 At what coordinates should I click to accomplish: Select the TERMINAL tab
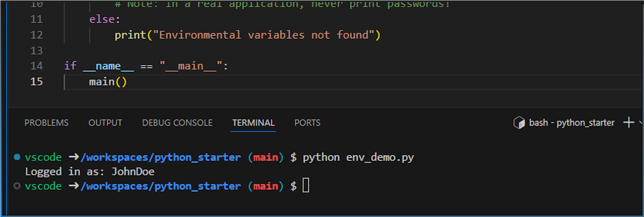pos(253,123)
